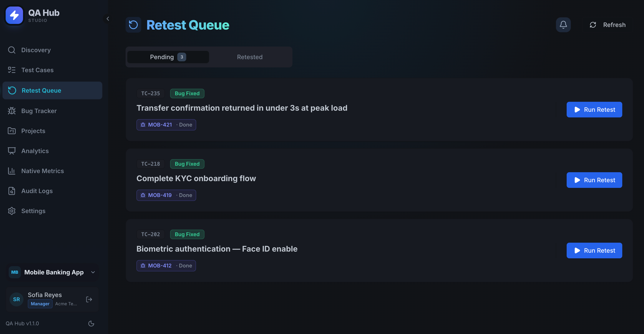Click the MB project avatar
Viewport: 644px width, 334px height.
(x=15, y=272)
